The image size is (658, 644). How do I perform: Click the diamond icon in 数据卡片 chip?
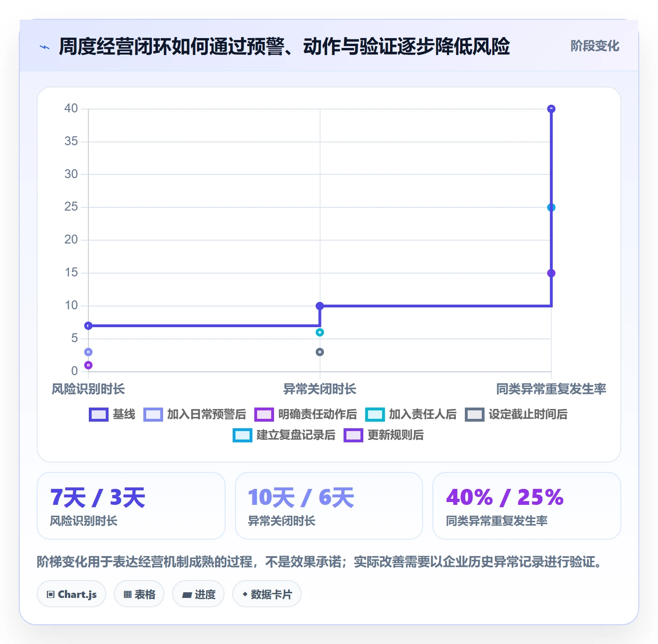[x=245, y=595]
